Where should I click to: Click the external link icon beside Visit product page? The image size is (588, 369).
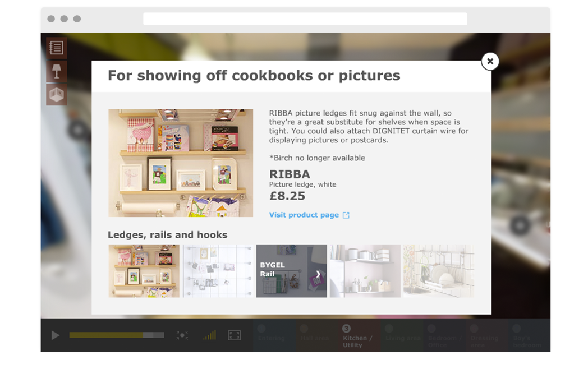346,215
